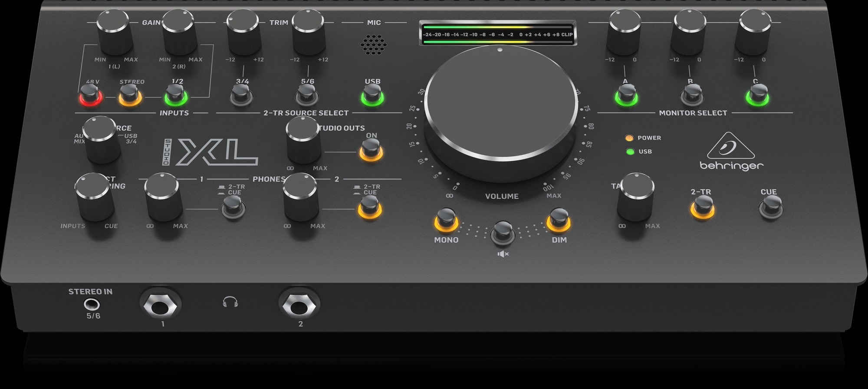Click the large VOLUME knob
Image resolution: width=868 pixels, height=389 pixels.
coord(501,113)
